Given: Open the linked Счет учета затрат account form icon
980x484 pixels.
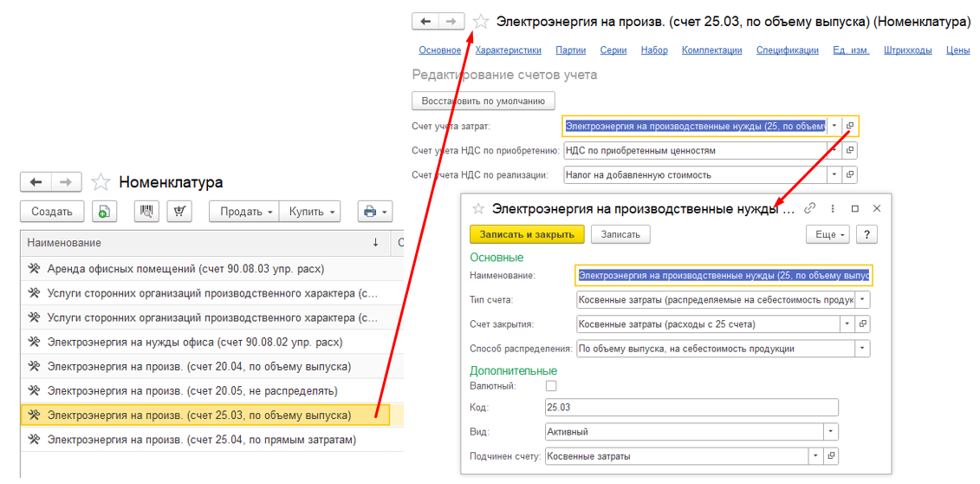Looking at the screenshot, I should 850,126.
